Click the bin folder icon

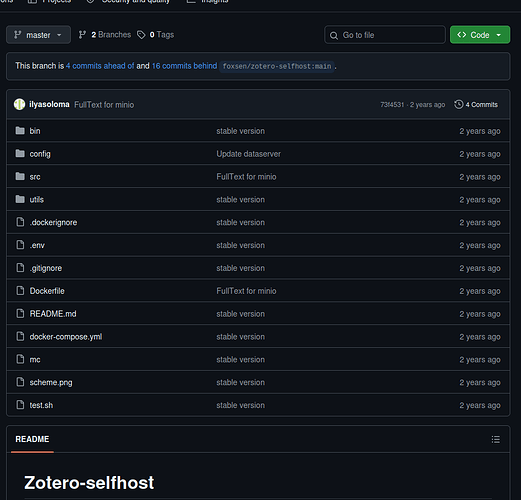[20, 131]
